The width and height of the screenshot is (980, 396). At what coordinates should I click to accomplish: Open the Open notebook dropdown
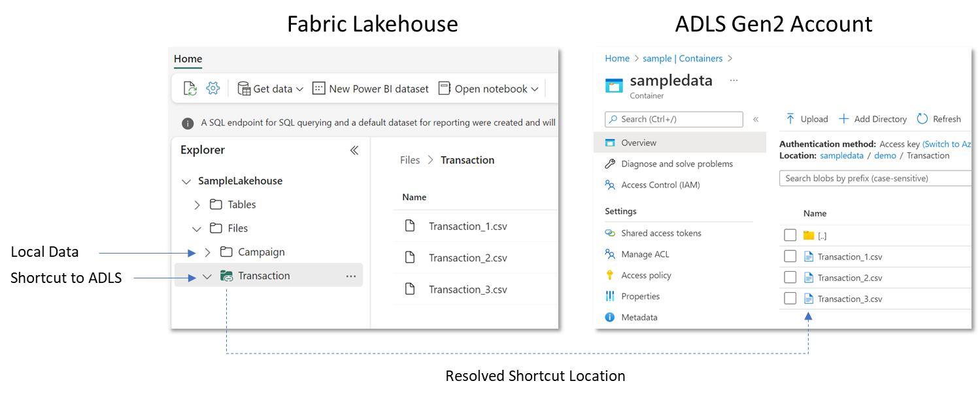(488, 88)
